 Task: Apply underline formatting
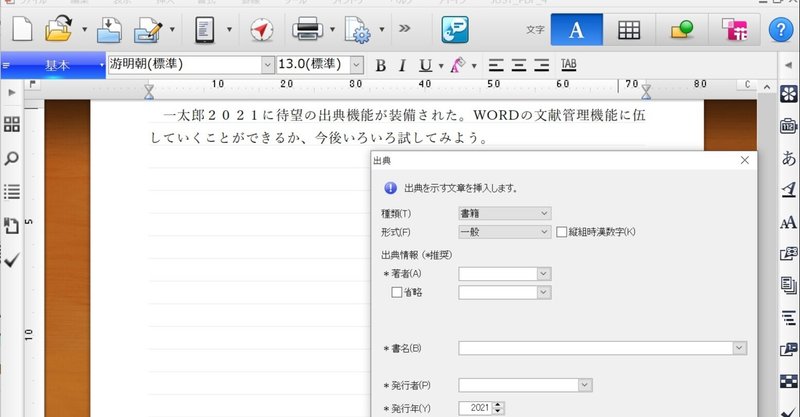pyautogui.click(x=426, y=65)
